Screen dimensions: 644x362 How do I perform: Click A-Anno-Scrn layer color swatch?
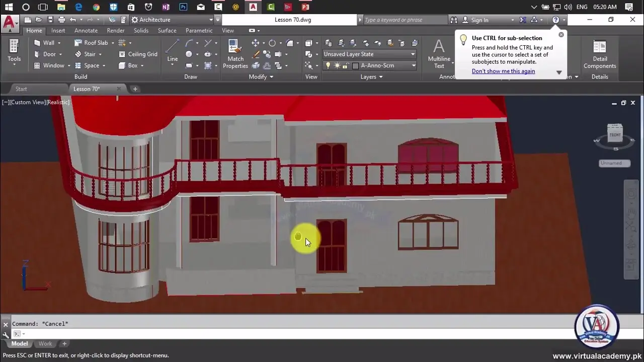pos(355,66)
